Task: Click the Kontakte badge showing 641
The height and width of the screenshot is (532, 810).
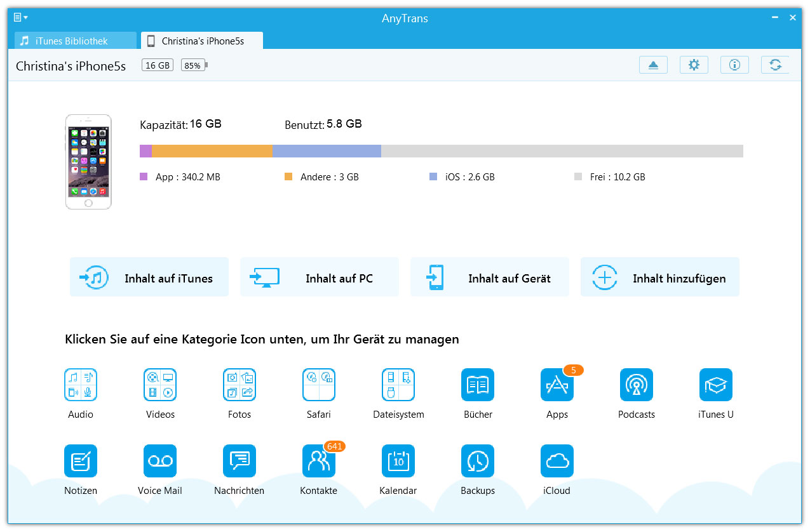Action: pyautogui.click(x=335, y=446)
